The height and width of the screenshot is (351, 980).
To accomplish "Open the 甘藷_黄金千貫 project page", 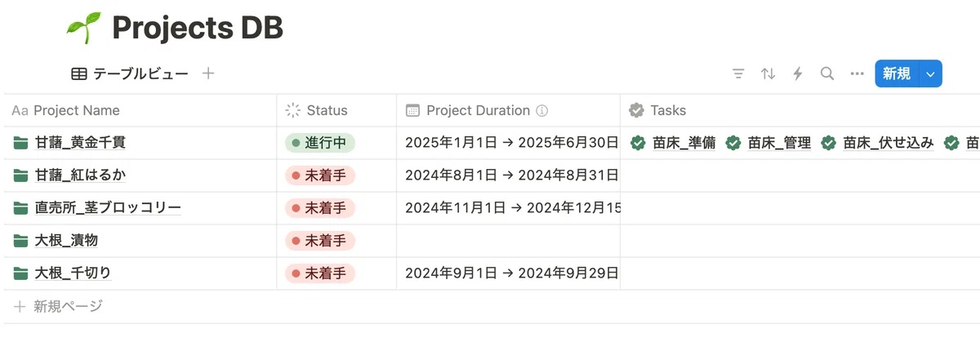I will click(80, 143).
